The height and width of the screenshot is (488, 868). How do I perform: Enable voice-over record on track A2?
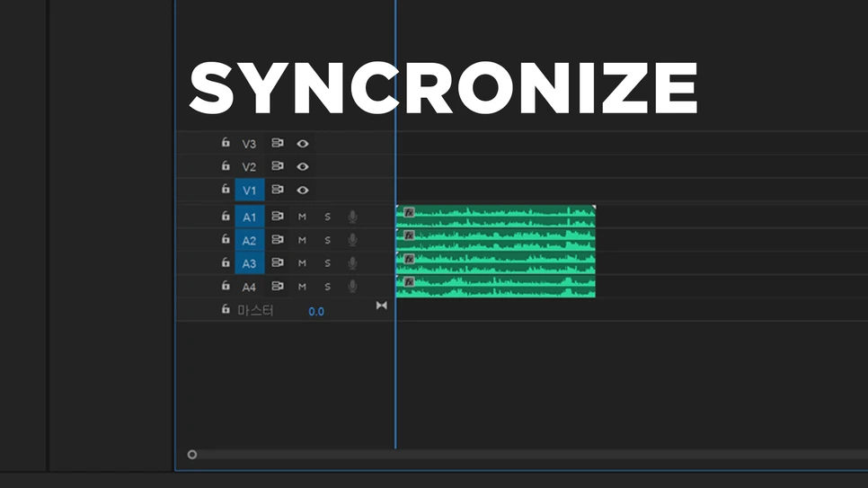(352, 240)
